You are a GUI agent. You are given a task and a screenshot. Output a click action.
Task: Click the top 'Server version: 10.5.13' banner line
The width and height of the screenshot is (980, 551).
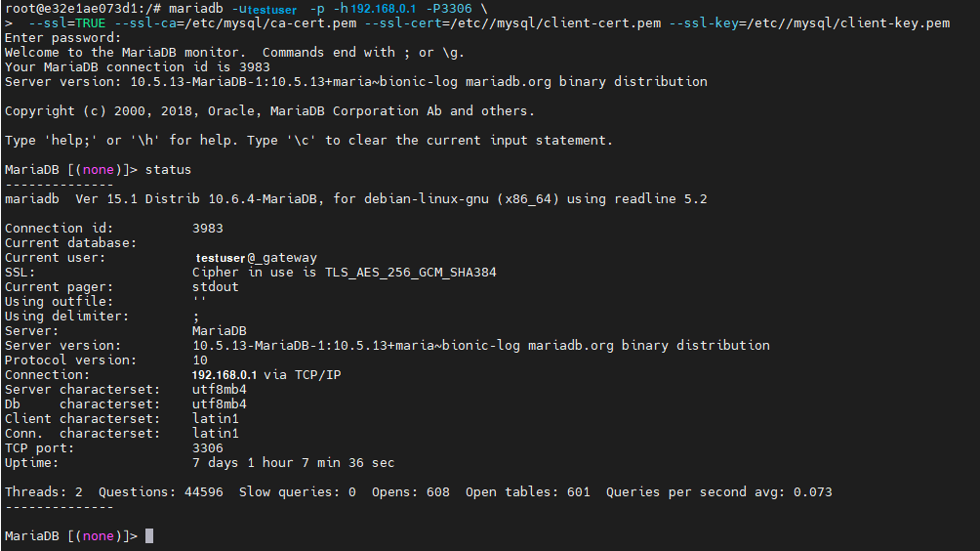tap(355, 82)
